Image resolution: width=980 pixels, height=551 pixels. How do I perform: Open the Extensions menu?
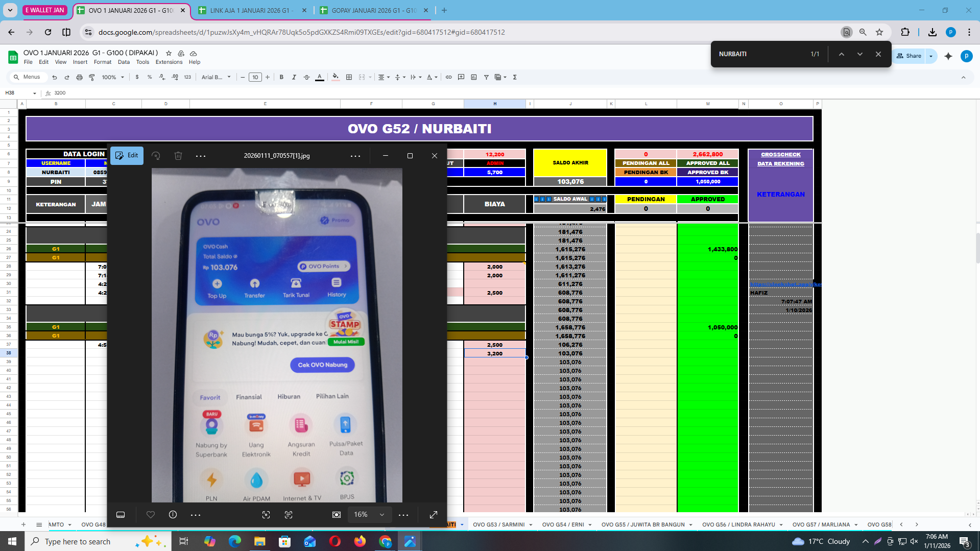pos(169,62)
